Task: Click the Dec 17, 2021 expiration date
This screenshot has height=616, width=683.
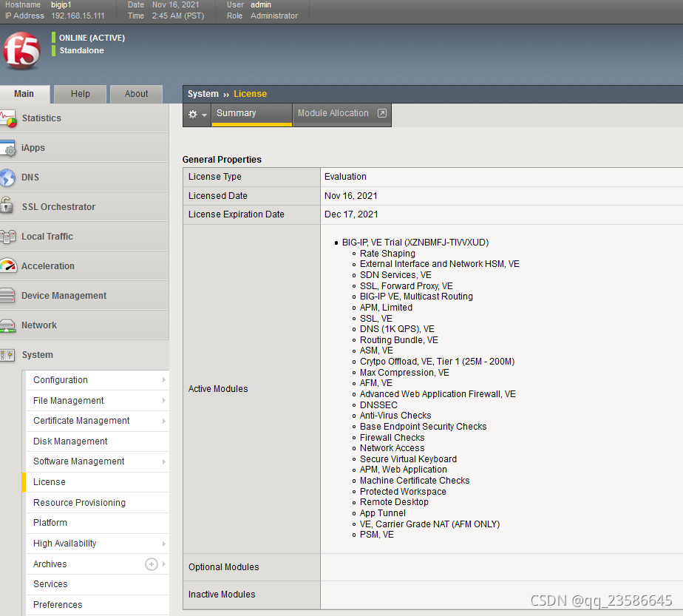Action: pos(351,214)
